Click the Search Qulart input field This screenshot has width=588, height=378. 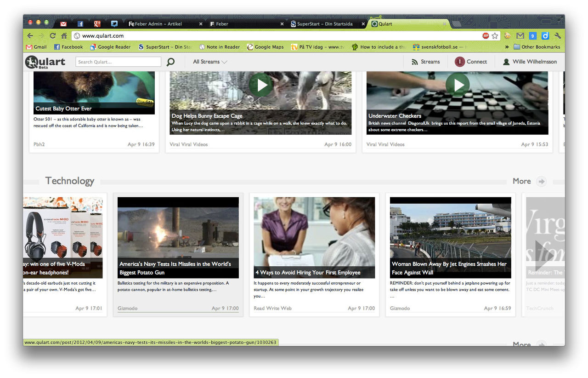point(118,62)
